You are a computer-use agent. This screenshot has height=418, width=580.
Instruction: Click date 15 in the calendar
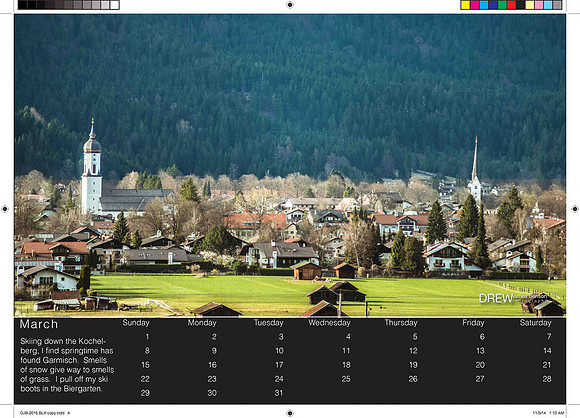[x=145, y=365]
